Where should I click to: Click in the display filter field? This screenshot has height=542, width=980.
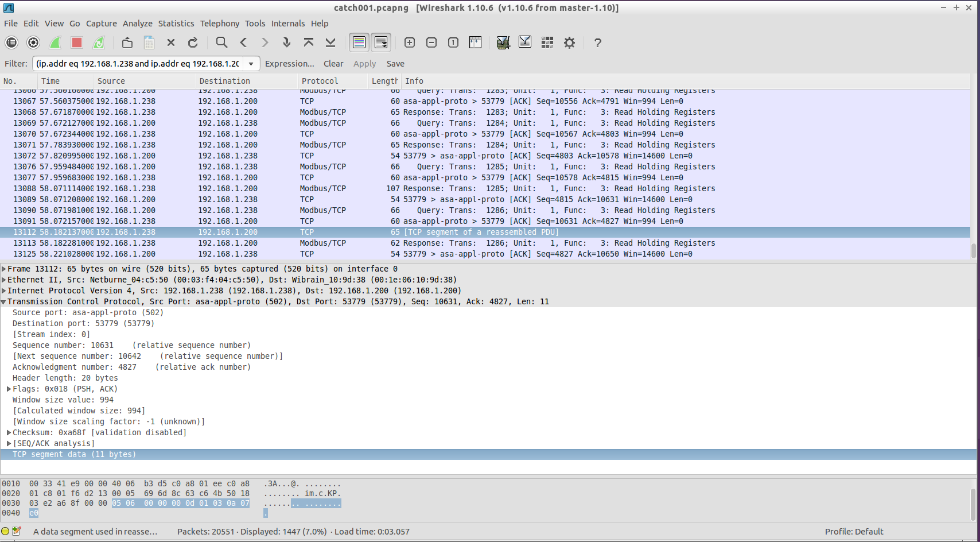[138, 64]
